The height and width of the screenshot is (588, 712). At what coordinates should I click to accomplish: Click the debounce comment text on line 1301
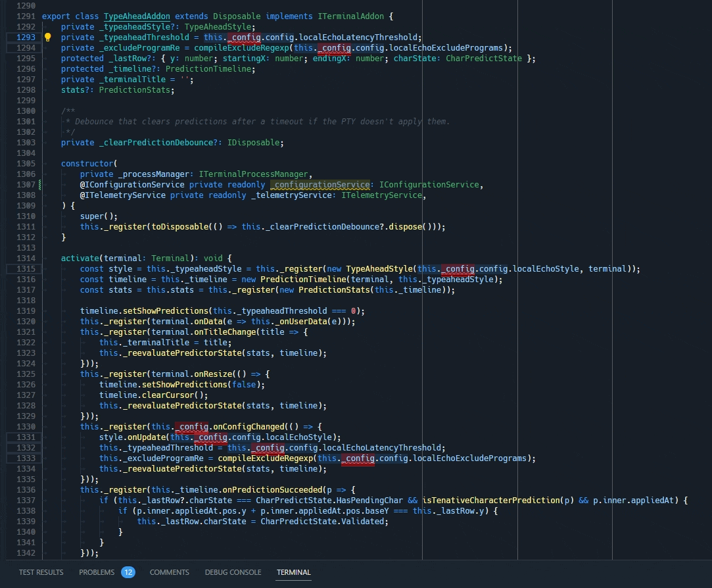[x=262, y=121]
